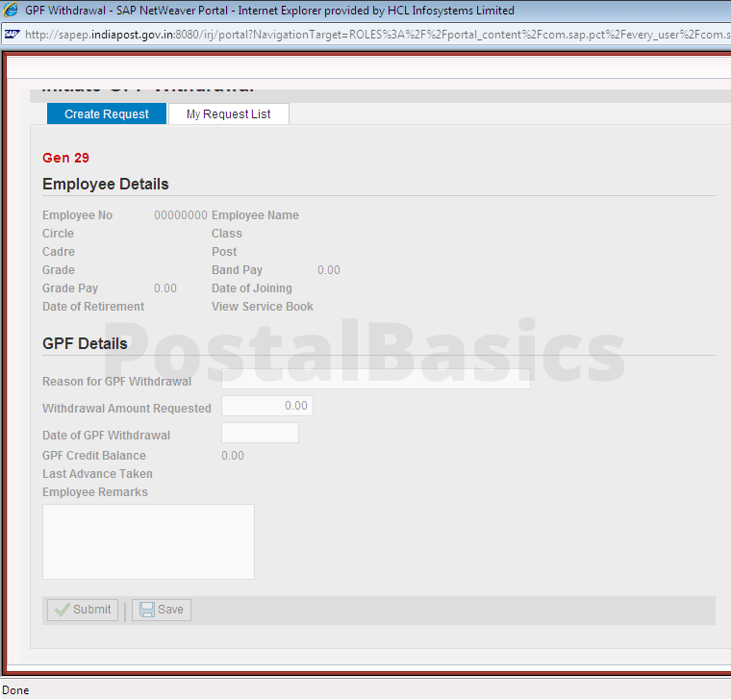Click the Internet Explorer icon in title bar
Viewport: 731px width, 700px height.
(11, 11)
